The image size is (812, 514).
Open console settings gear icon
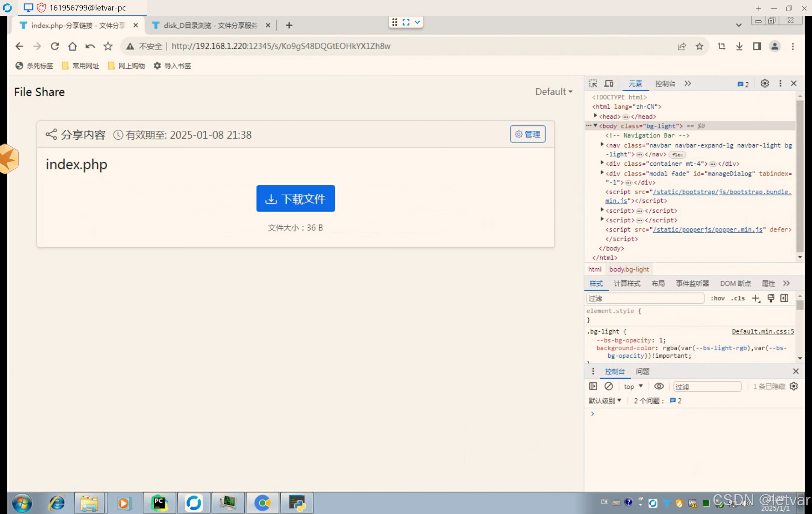click(x=794, y=386)
